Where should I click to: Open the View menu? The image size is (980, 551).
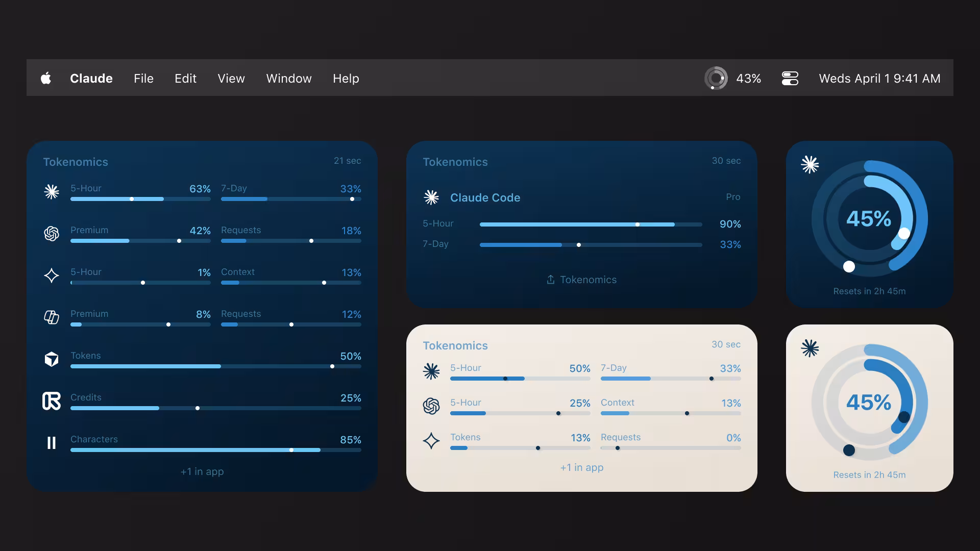(231, 78)
